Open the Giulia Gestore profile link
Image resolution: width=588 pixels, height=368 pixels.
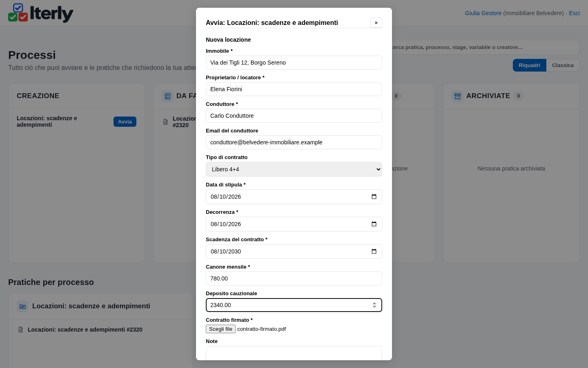(x=483, y=13)
